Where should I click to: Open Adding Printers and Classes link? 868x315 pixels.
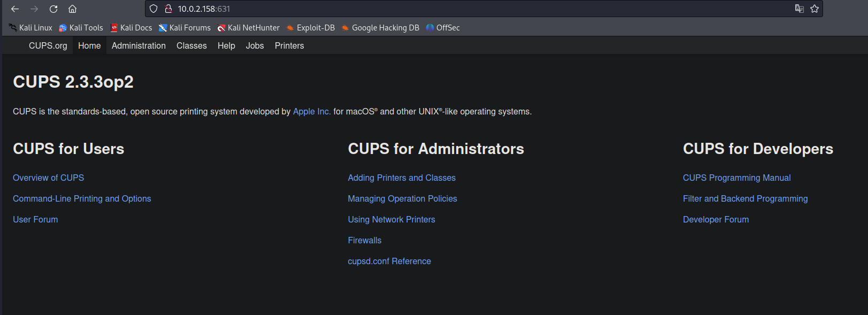click(x=402, y=178)
